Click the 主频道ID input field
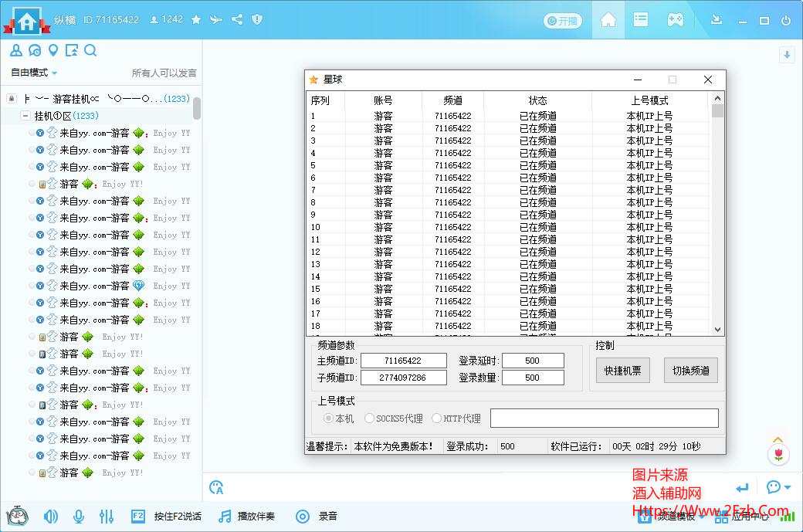The height and width of the screenshot is (532, 803). [404, 361]
